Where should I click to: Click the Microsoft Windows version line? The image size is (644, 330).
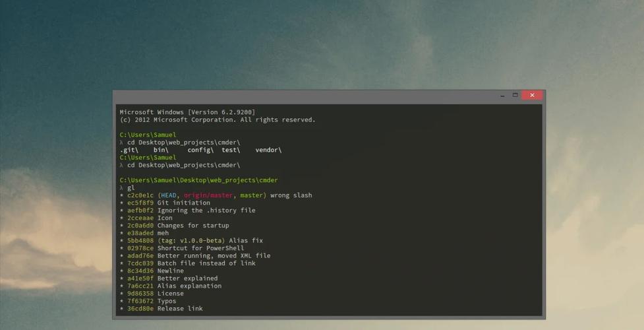click(x=187, y=112)
